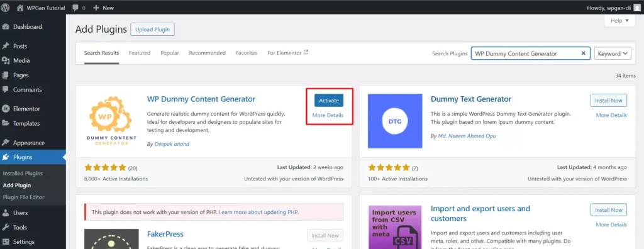
Task: Click the Settings icon in sidebar
Action: point(6,241)
